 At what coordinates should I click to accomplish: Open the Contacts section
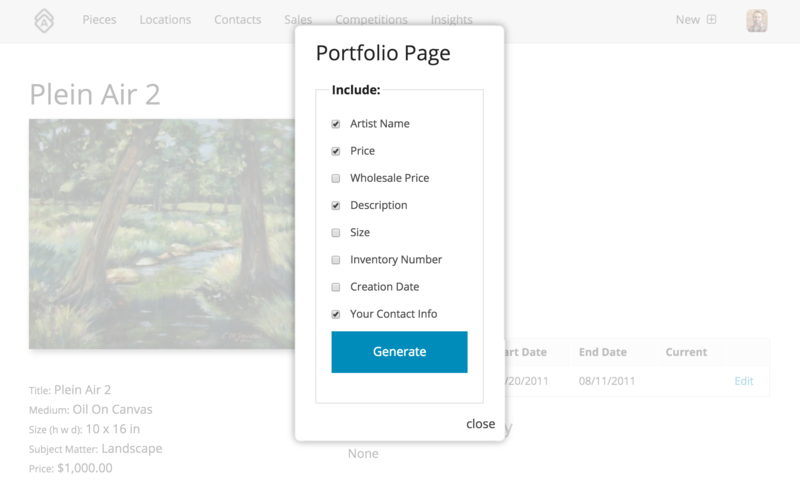pyautogui.click(x=238, y=19)
